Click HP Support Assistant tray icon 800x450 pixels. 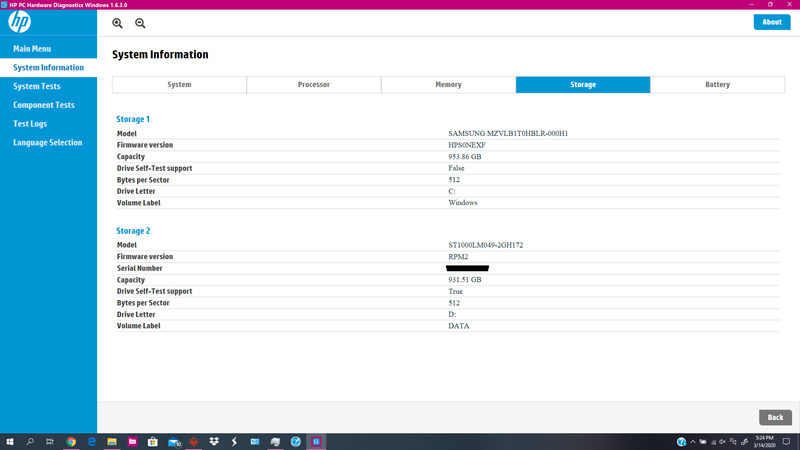point(681,442)
